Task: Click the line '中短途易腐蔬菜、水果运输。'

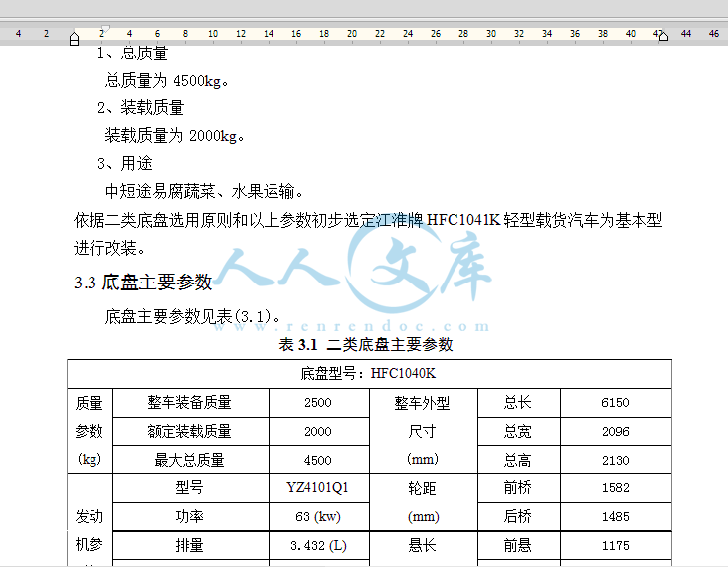Action: [x=205, y=191]
